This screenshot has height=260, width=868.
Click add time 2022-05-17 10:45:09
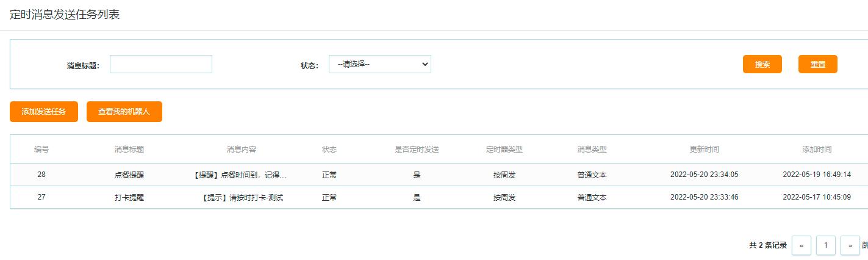817,197
